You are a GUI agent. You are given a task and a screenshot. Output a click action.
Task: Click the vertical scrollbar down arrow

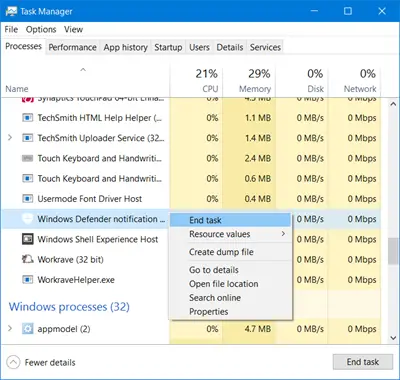(393, 338)
